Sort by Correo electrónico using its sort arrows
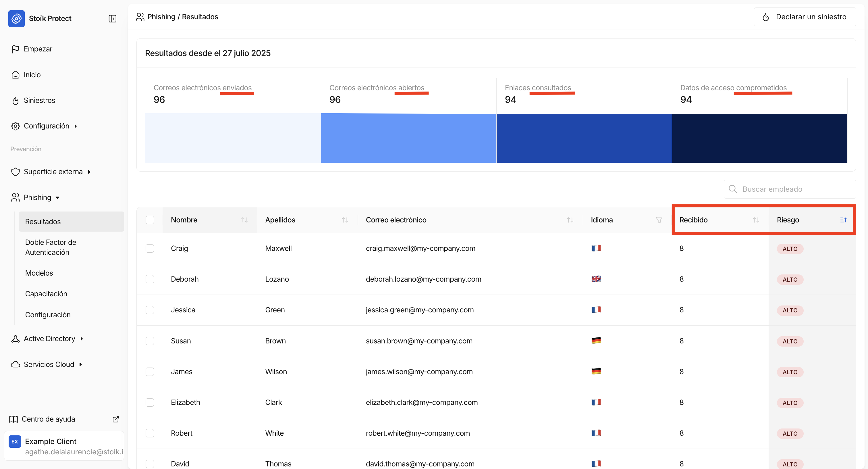 click(570, 220)
